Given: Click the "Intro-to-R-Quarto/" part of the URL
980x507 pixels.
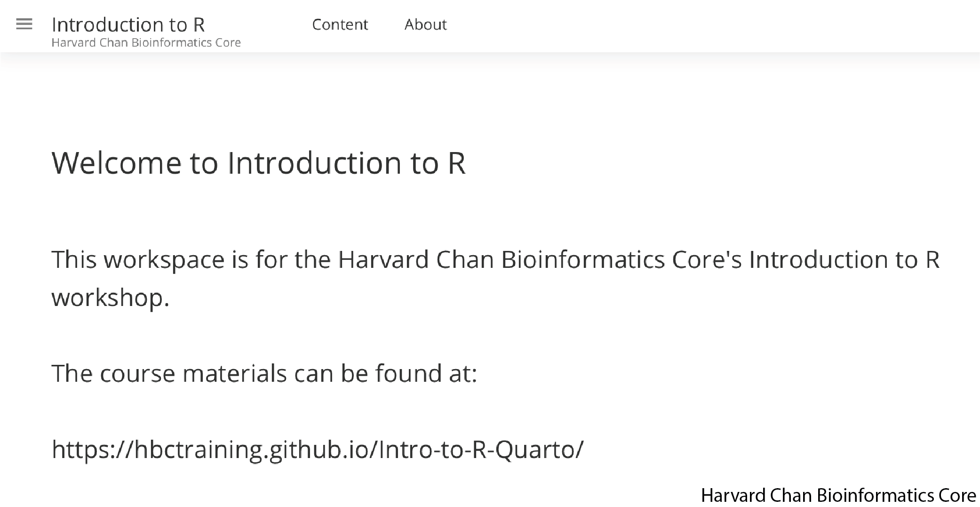Looking at the screenshot, I should coord(481,450).
